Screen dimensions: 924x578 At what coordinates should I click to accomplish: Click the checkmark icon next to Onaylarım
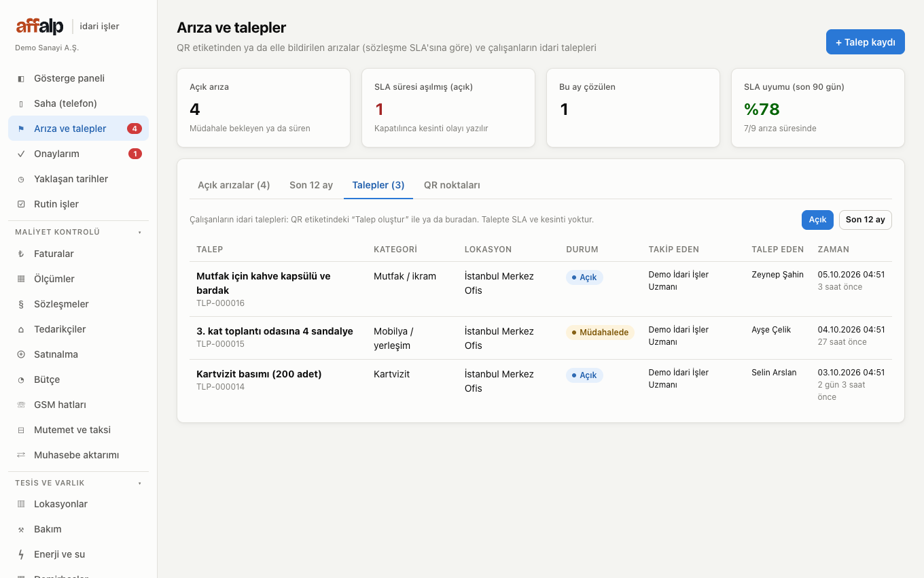coord(21,154)
